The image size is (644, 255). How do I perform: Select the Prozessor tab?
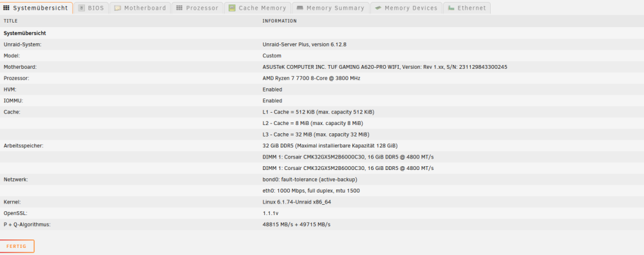pyautogui.click(x=198, y=8)
